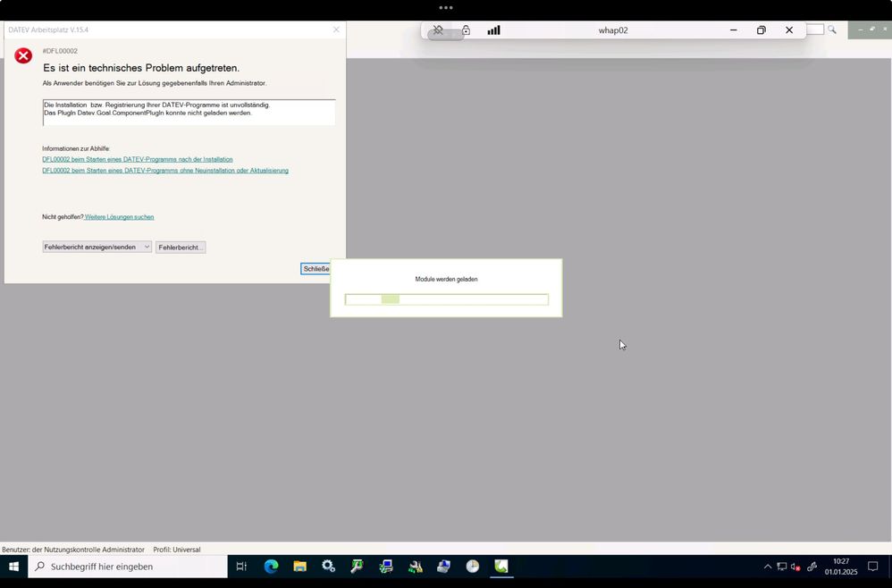This screenshot has height=588, width=892.
Task: Open the tools taskbar app with wrench
Action: [x=416, y=567]
